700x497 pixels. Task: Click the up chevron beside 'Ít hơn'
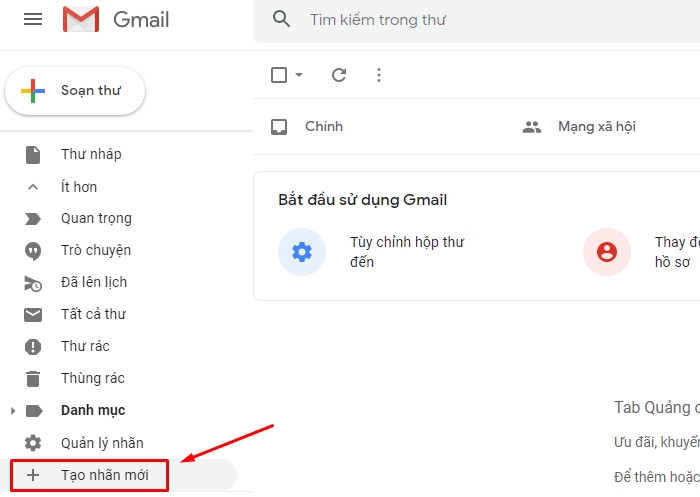tap(33, 187)
